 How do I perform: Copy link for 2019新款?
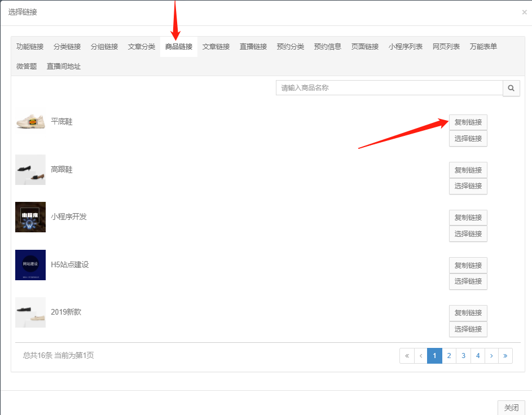[x=468, y=313]
